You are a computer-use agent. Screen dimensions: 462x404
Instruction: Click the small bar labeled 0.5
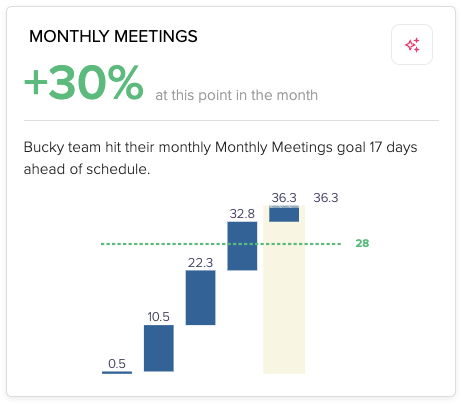[117, 372]
